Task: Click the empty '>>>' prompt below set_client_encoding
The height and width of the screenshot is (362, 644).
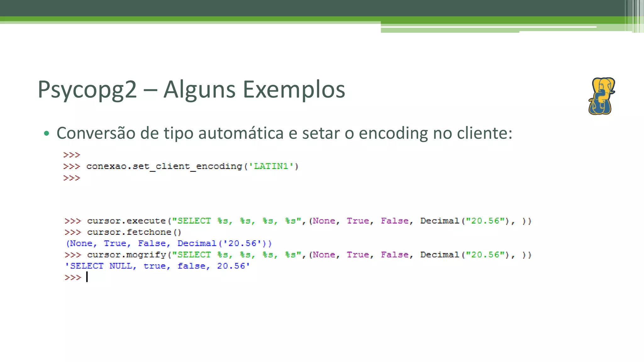Action: [x=72, y=178]
